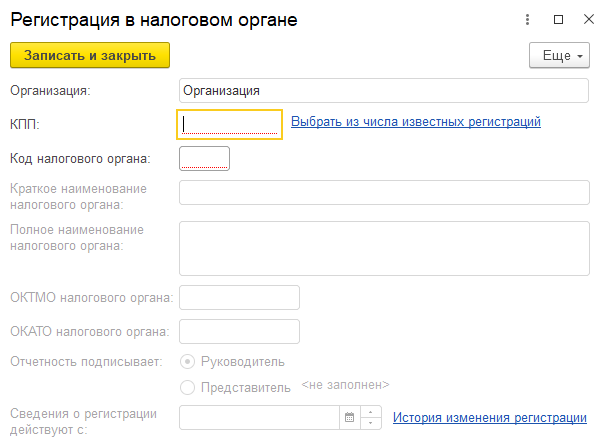
Task: Decrease registration date with down arrow
Action: click(371, 423)
